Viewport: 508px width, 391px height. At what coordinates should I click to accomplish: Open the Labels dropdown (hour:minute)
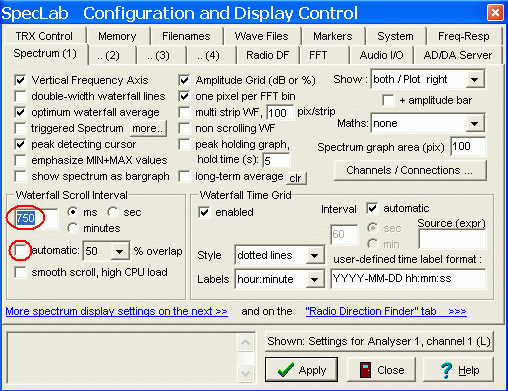tap(314, 279)
